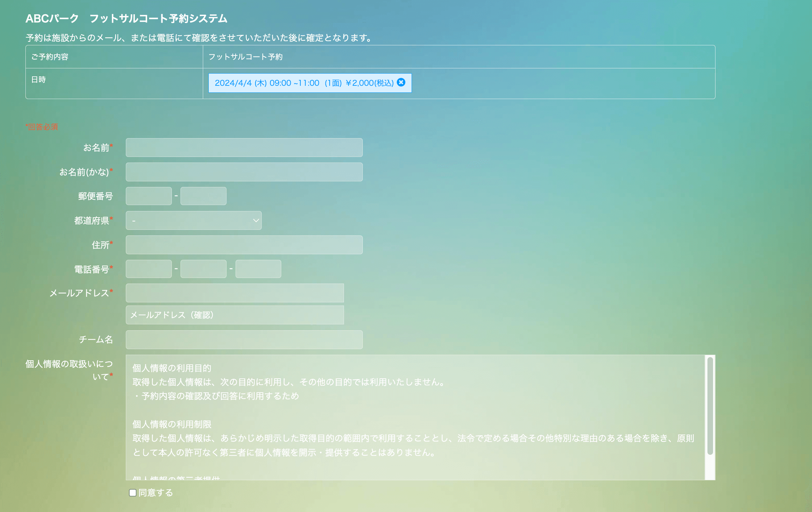812x512 pixels.
Task: Click the privacy policy scrollbar thumb
Action: point(710,405)
